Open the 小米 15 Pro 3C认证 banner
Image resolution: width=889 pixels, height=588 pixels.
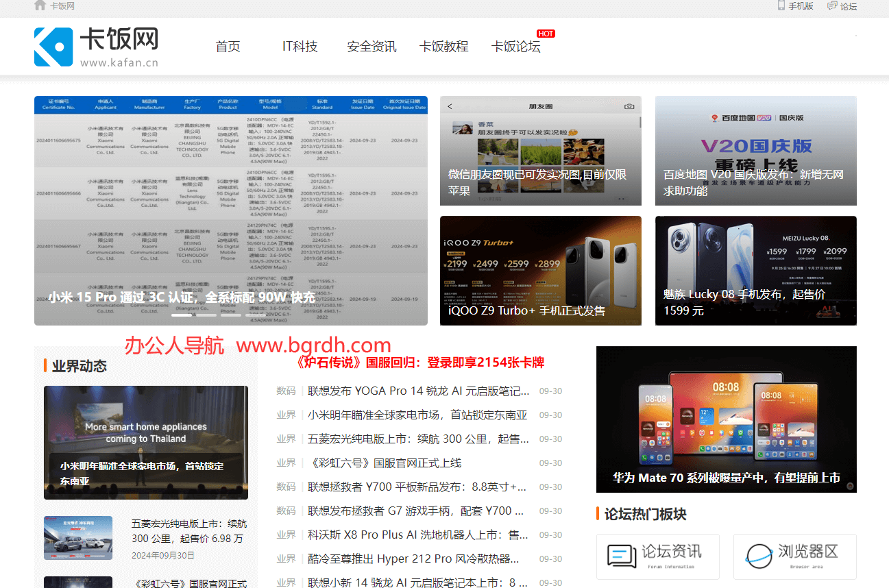pyautogui.click(x=230, y=210)
